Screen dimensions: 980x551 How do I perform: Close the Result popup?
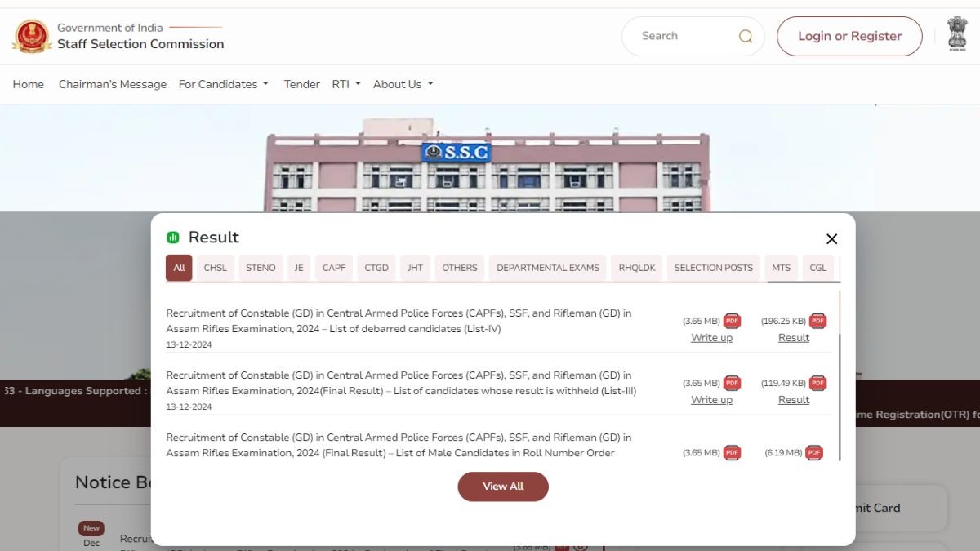tap(831, 239)
